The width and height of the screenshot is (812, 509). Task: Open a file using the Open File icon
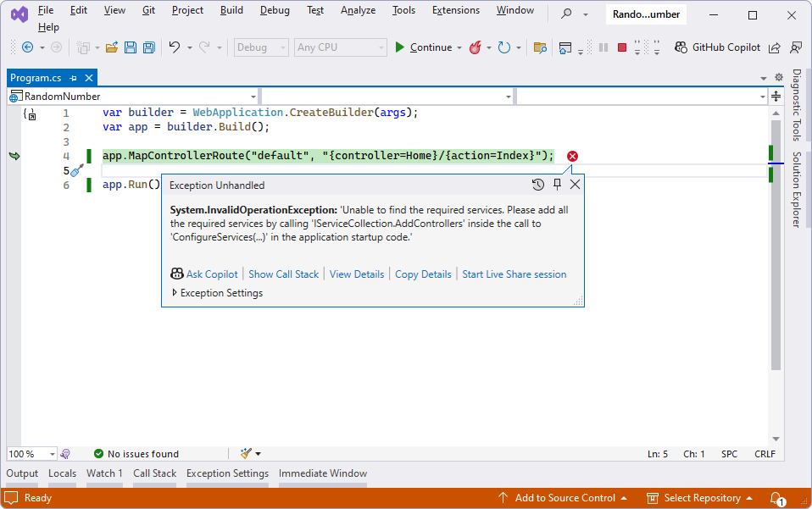(113, 47)
